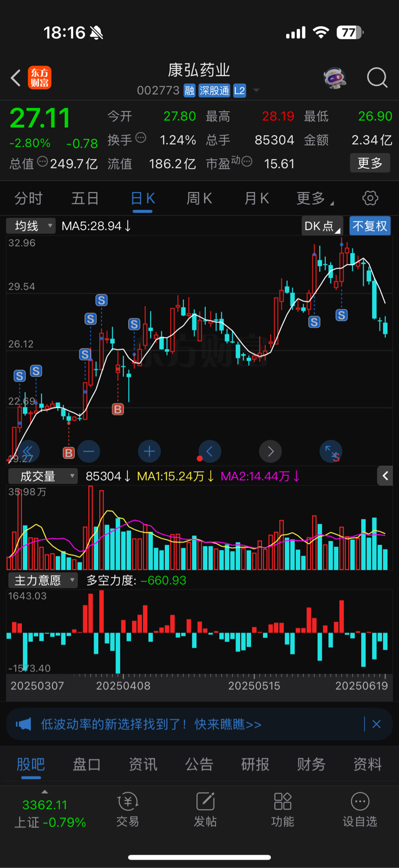Open the 快来瞧瞧>> banner link

[228, 724]
